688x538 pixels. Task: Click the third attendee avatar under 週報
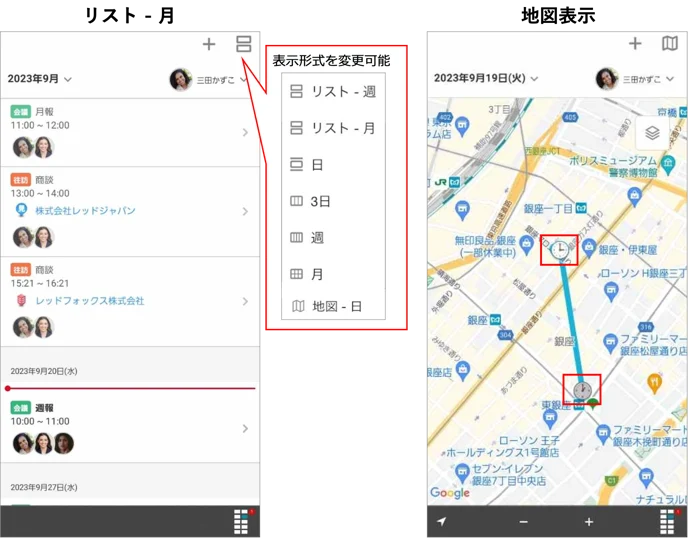63,443
